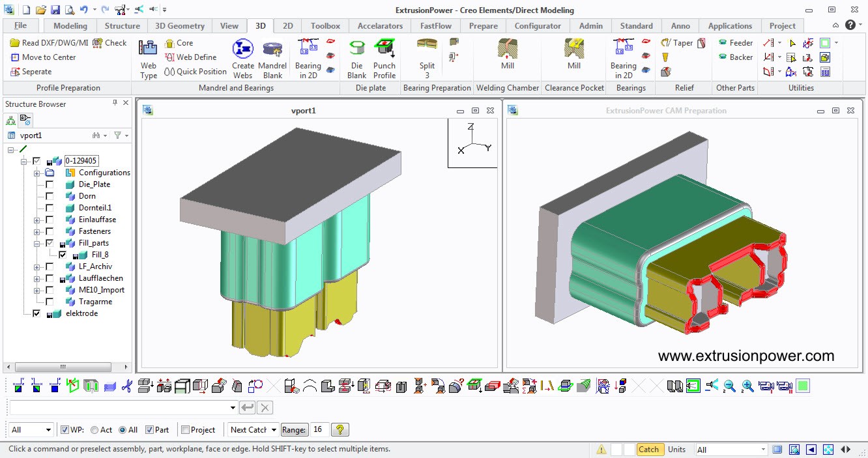
Task: Switch to the Modeling ribbon tab
Action: 70,26
